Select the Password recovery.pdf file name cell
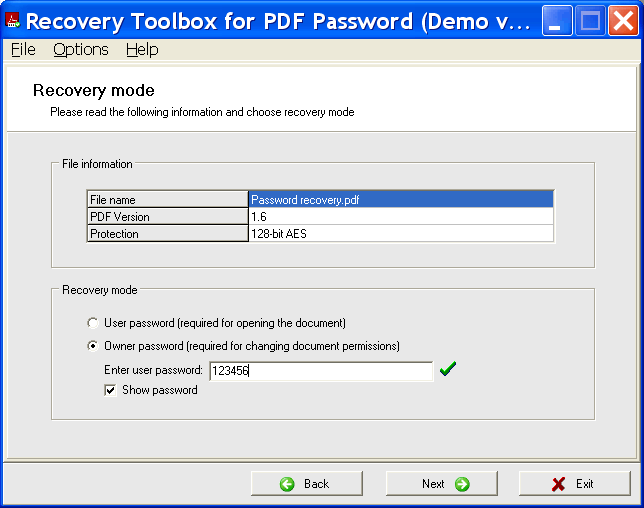Screen dimensions: 644x508 point(401,200)
